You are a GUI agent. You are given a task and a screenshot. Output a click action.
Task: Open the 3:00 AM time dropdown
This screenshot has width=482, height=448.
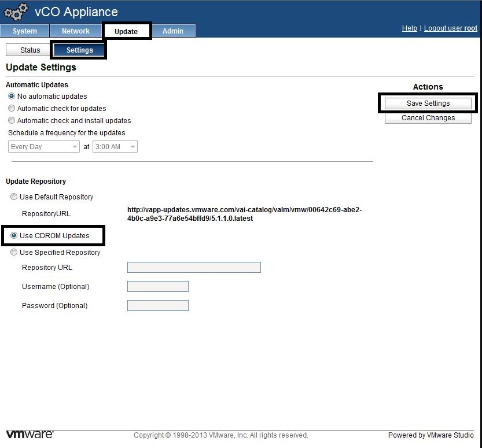[x=115, y=147]
